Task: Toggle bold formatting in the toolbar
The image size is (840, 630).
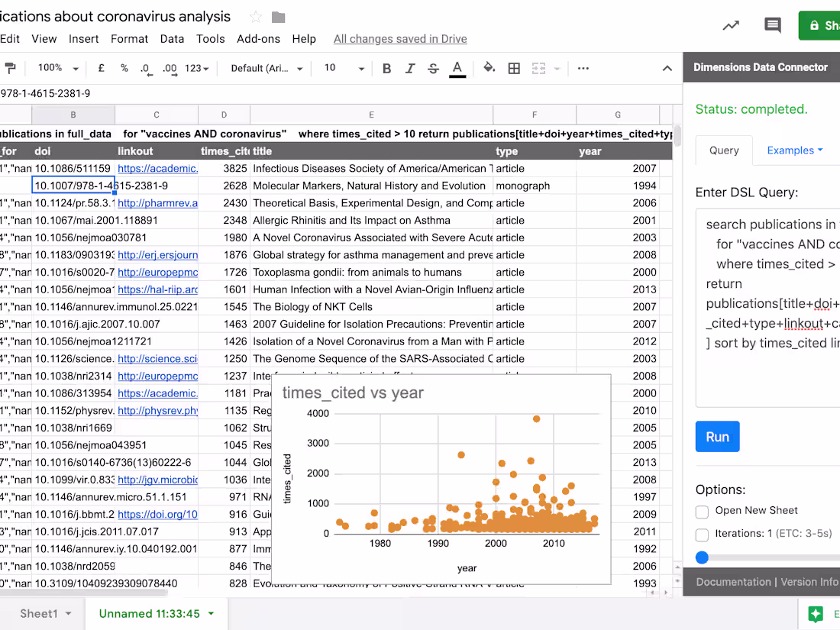Action: pos(386,68)
